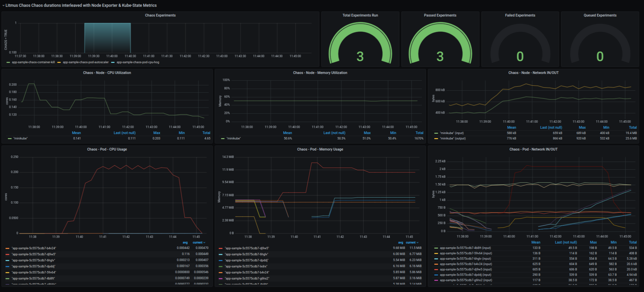The image size is (644, 292).
Task: Sort Pod Memory Usage legend by current
Action: [412, 243]
